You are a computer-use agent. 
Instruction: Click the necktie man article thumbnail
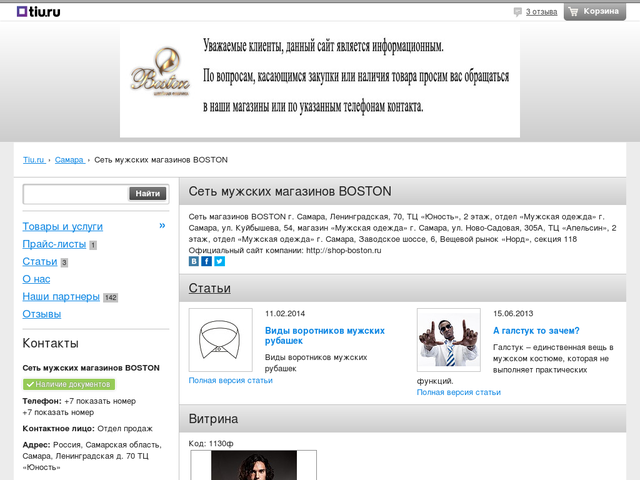pyautogui.click(x=449, y=340)
